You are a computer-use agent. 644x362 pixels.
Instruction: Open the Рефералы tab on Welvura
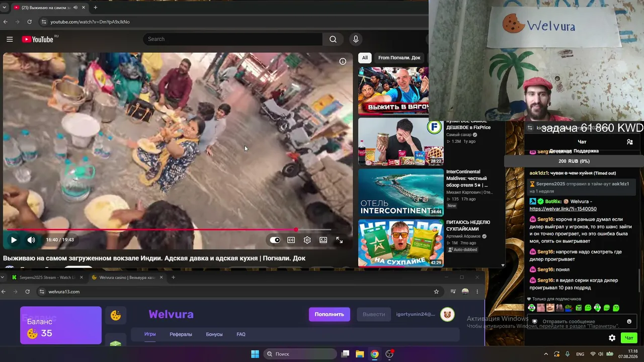pyautogui.click(x=181, y=334)
